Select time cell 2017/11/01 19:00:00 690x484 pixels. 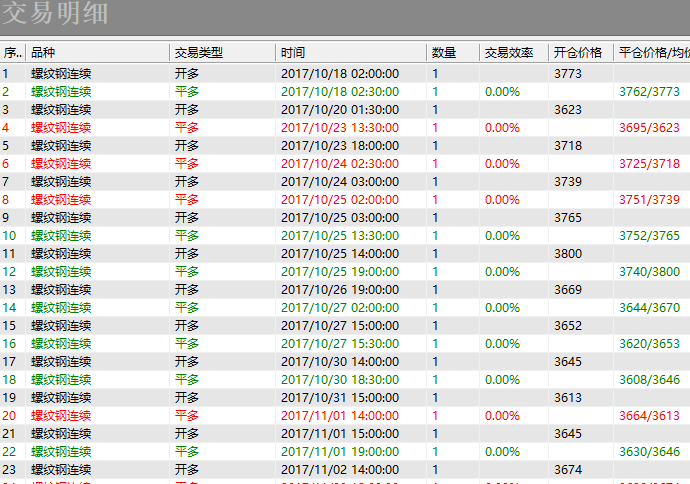(x=340, y=452)
